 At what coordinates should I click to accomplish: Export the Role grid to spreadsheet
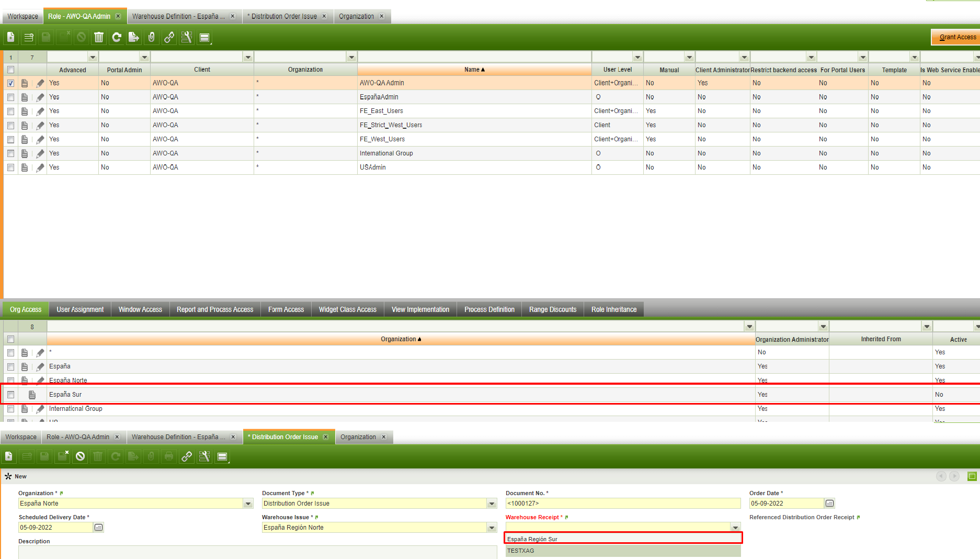(134, 37)
